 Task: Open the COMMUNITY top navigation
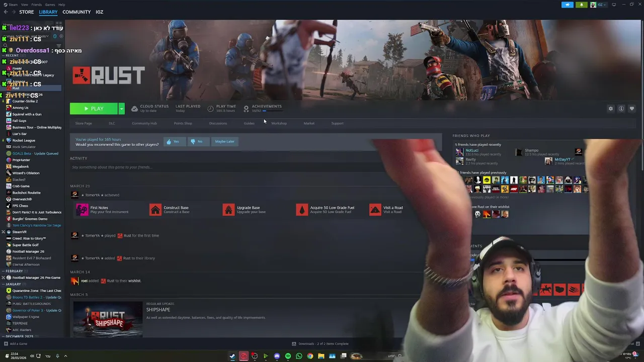click(x=76, y=12)
